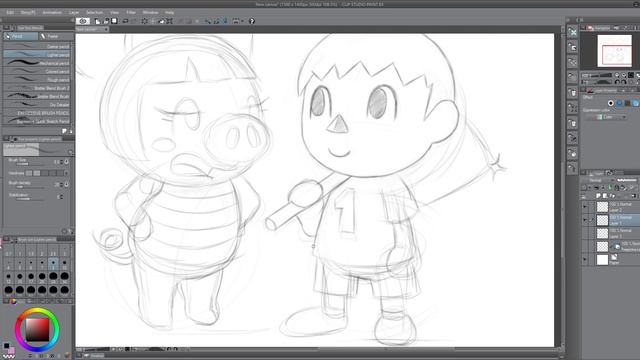Open the Window menu
This screenshot has width=640, height=360.
tap(150, 13)
